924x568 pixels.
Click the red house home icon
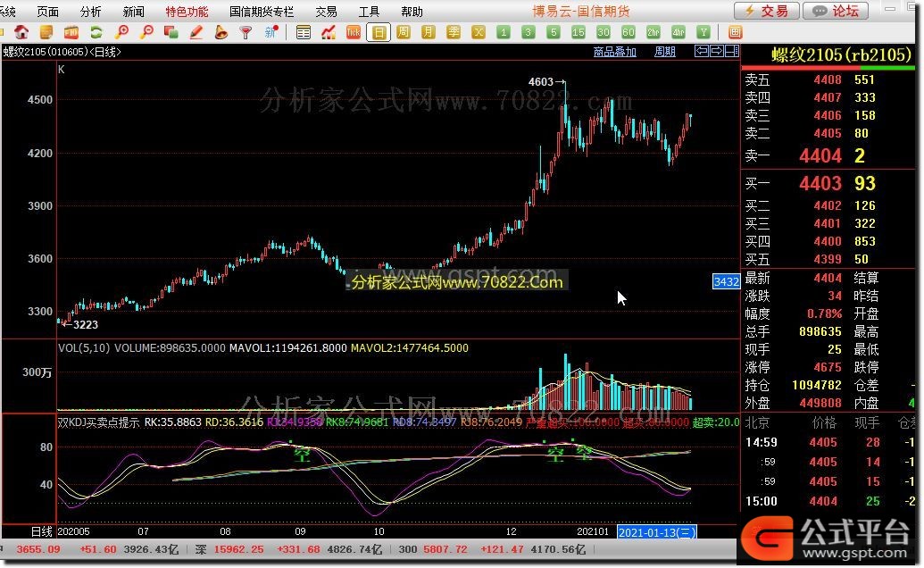[21, 32]
